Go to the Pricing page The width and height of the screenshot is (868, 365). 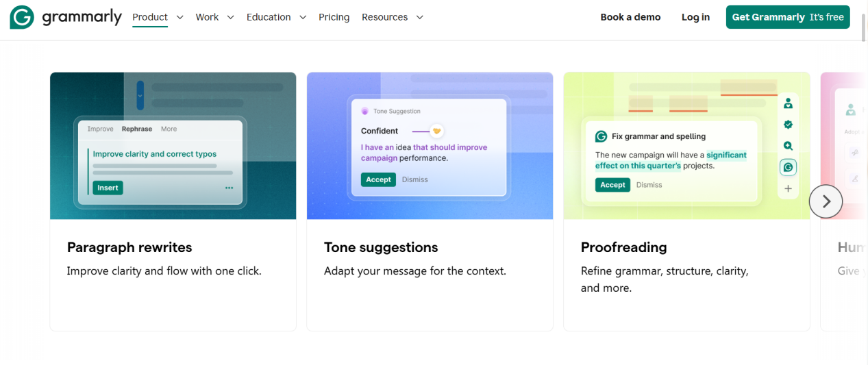coord(334,17)
